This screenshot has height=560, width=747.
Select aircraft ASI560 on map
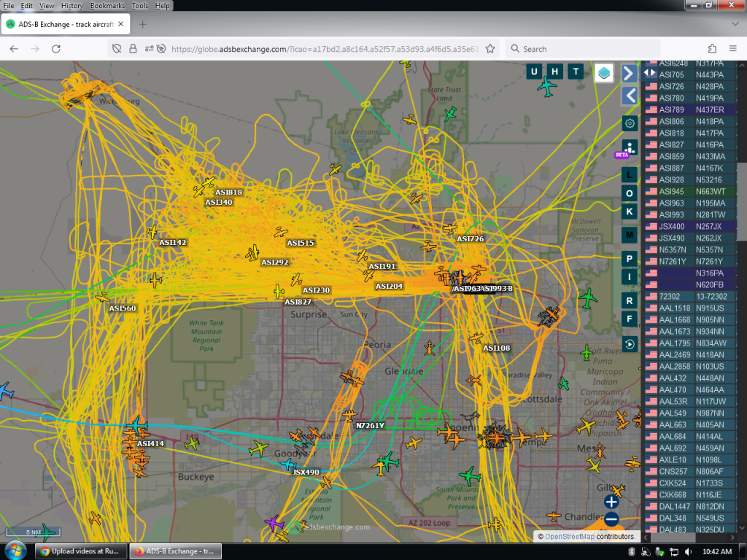[x=102, y=297]
